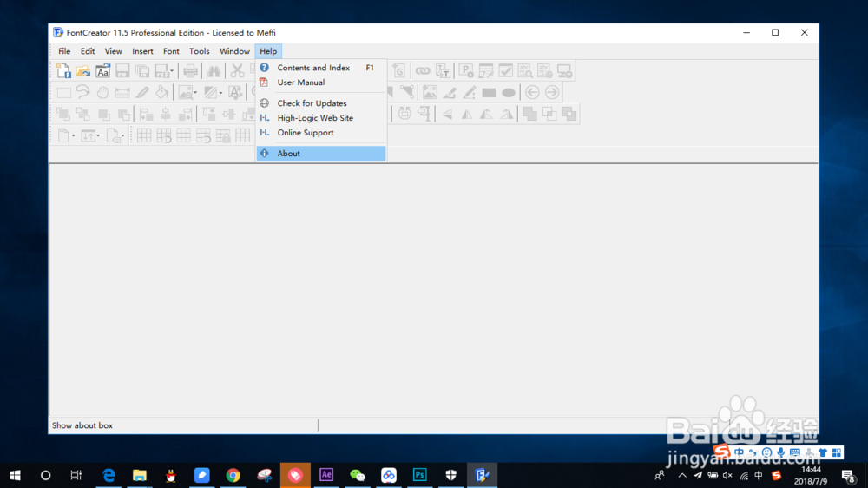Open the Windows Start menu
The height and width of the screenshot is (488, 868).
15,475
